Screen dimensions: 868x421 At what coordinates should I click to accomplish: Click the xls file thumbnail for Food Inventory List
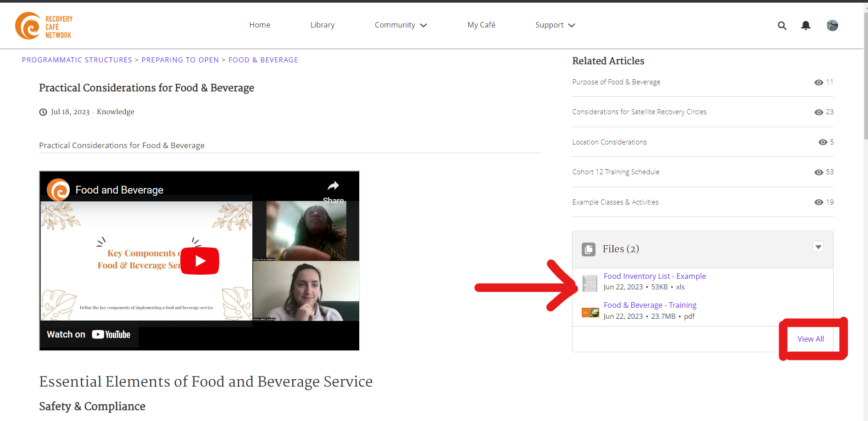pyautogui.click(x=590, y=283)
